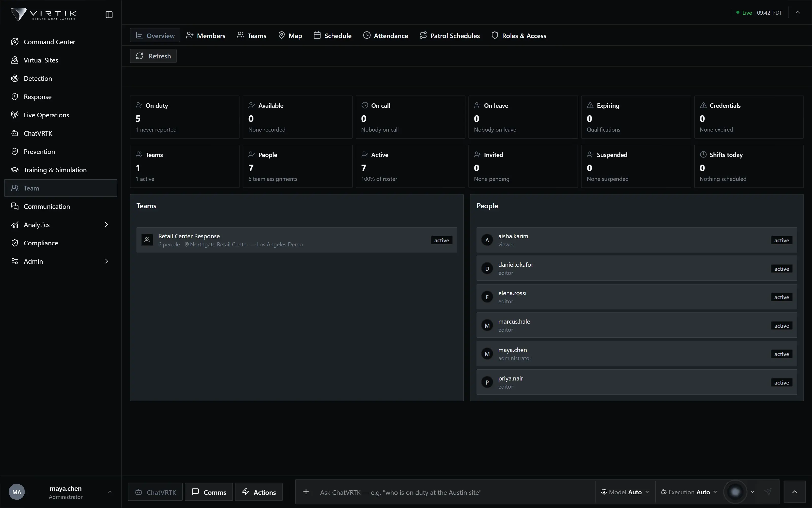Open the Detection section
This screenshot has width=812, height=508.
pos(60,78)
